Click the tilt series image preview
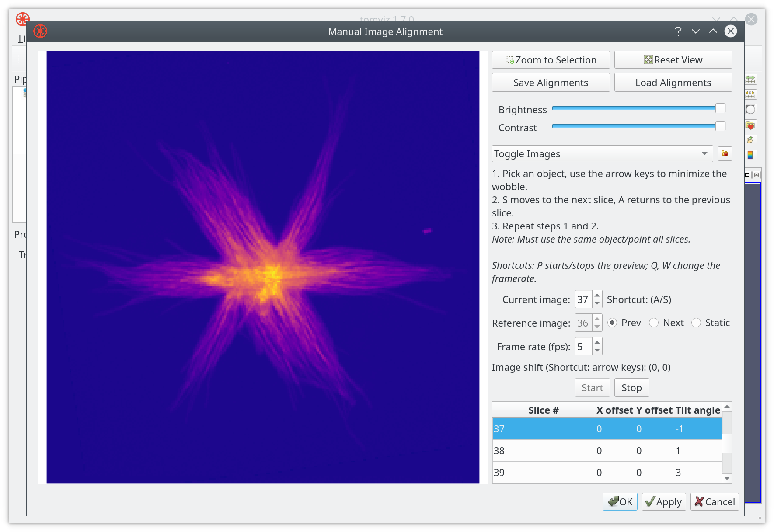Screen dimensions: 774x532 coord(263,267)
